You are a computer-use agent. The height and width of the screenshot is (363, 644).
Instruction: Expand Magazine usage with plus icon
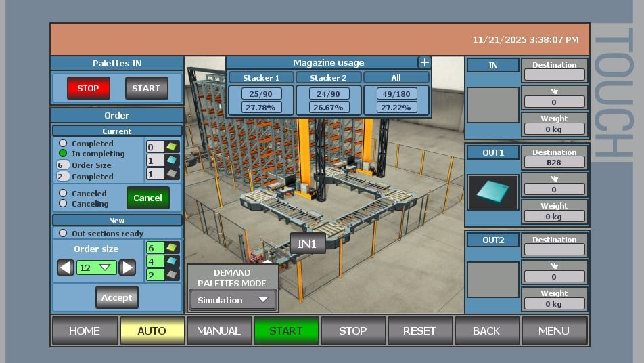click(x=424, y=62)
